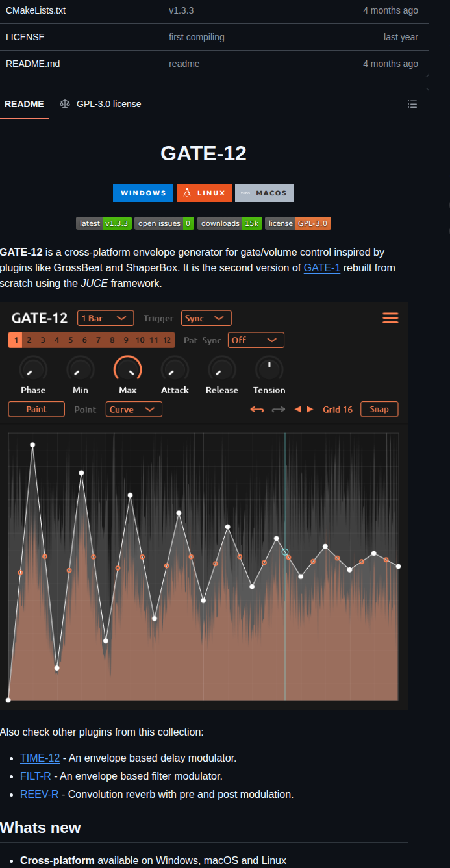
Task: Click the macOS download badge
Action: point(264,193)
